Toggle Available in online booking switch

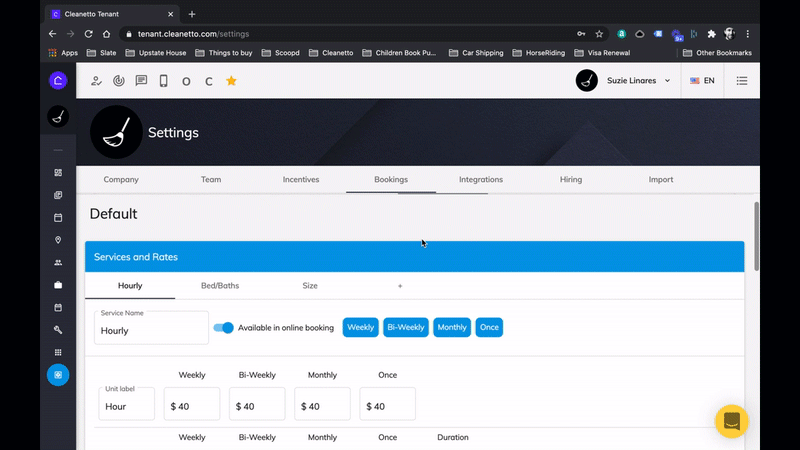point(223,327)
